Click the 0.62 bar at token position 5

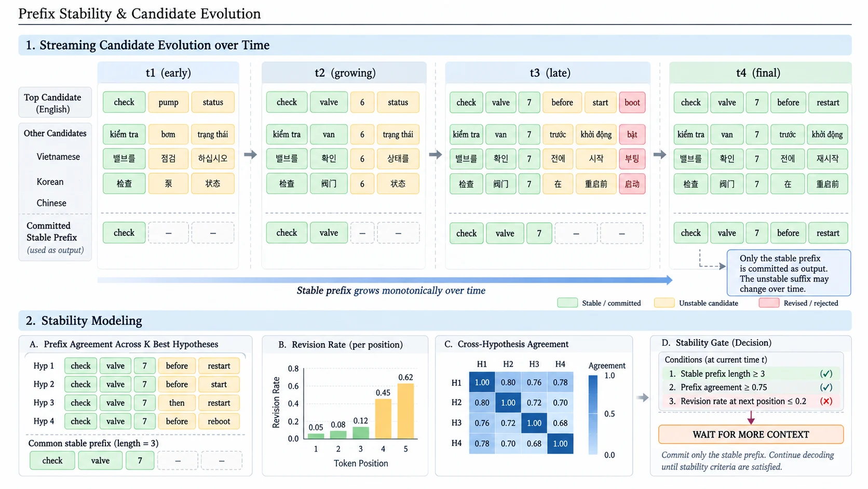click(x=405, y=411)
